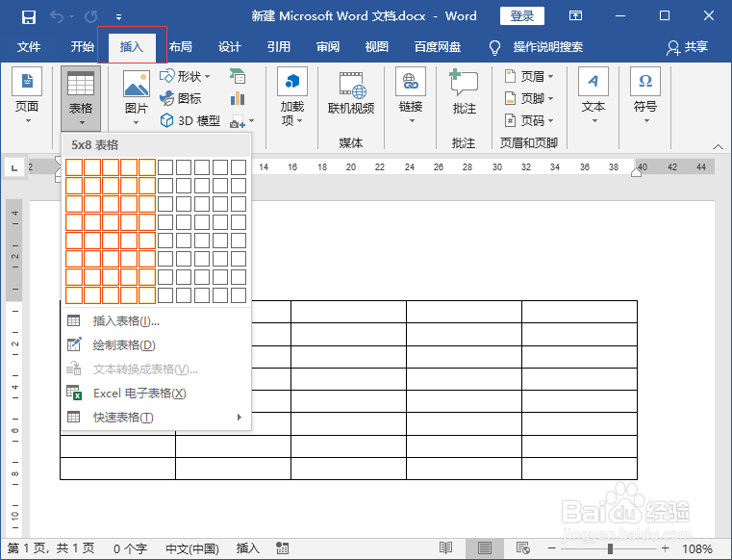Viewport: 732px width, 560px height.
Task: Open the 页眉 header dropdown
Action: tap(529, 76)
